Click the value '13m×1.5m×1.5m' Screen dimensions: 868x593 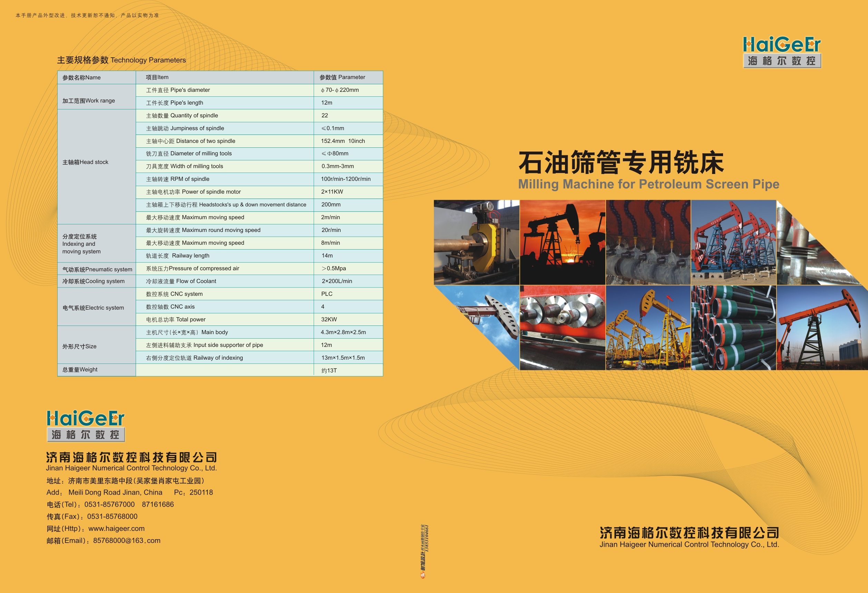coord(343,358)
